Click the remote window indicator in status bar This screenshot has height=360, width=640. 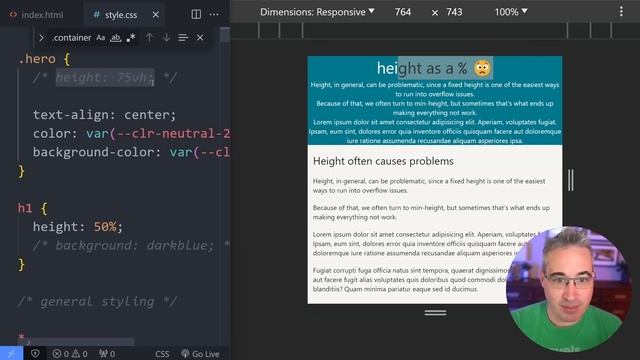(x=11, y=353)
